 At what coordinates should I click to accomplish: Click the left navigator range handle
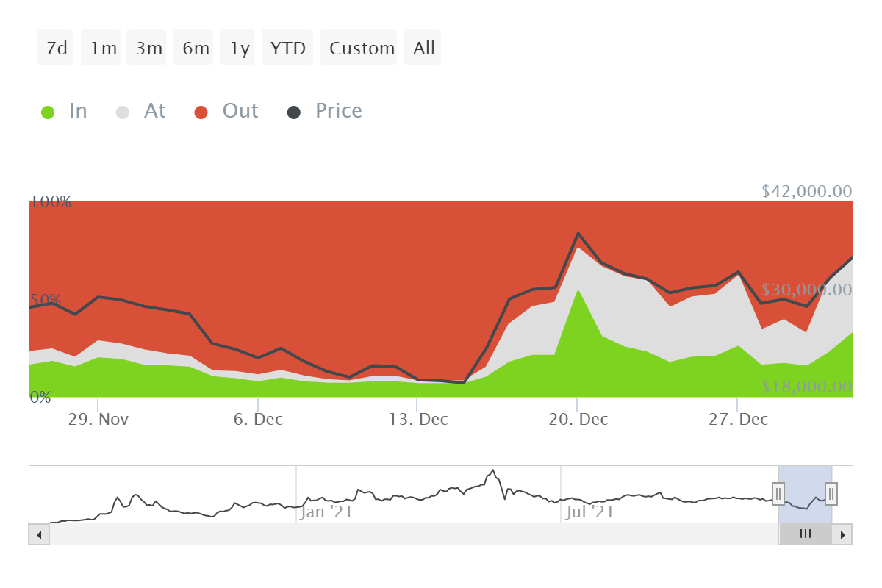tap(778, 494)
